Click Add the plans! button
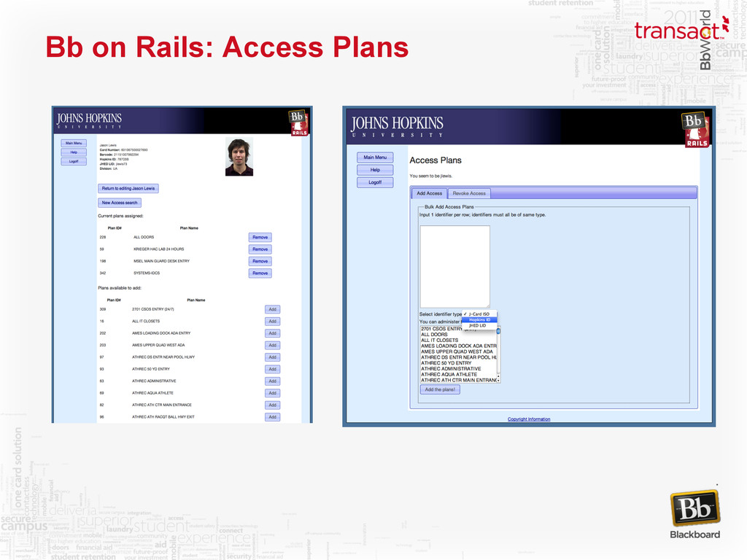747x560 pixels. [x=440, y=389]
